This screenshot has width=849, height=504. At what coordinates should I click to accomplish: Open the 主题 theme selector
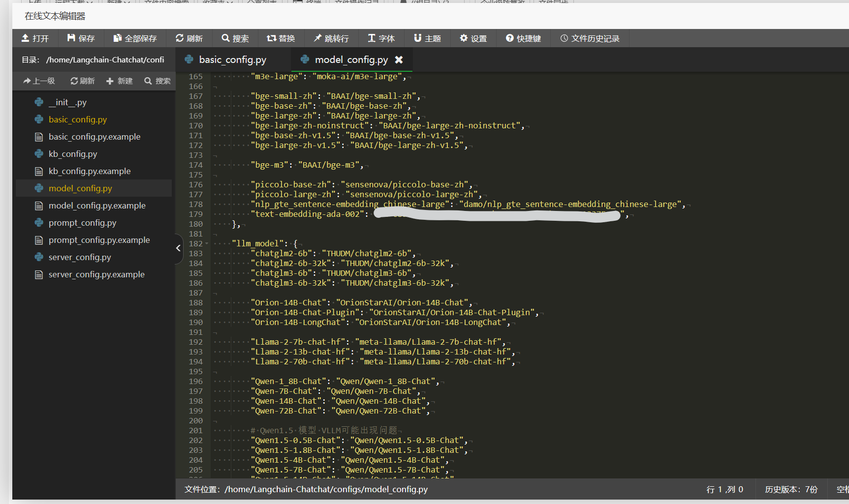point(427,38)
